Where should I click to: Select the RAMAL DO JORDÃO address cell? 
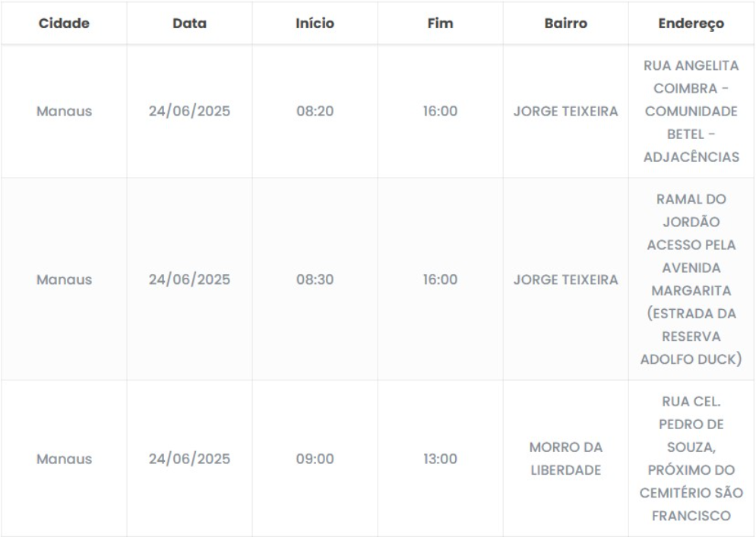click(691, 280)
